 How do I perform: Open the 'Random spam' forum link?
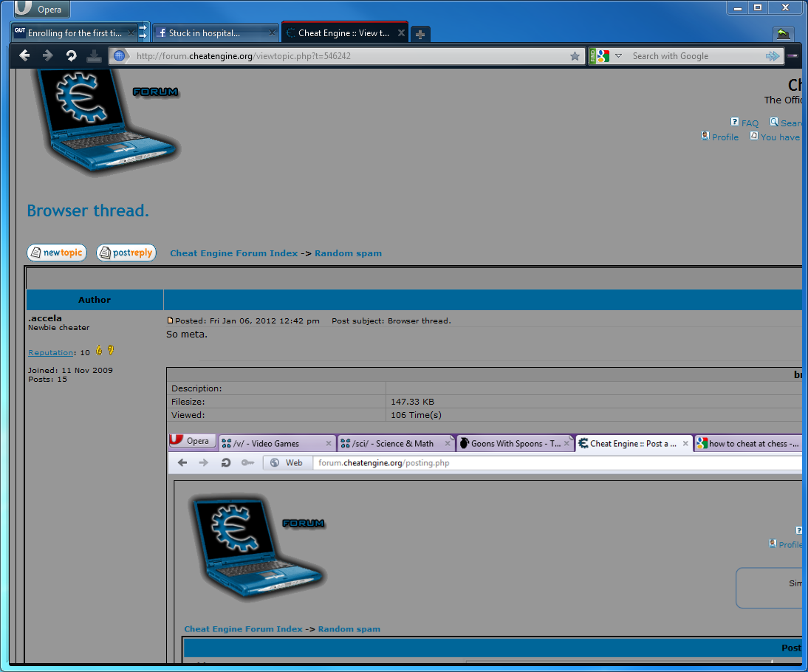349,253
